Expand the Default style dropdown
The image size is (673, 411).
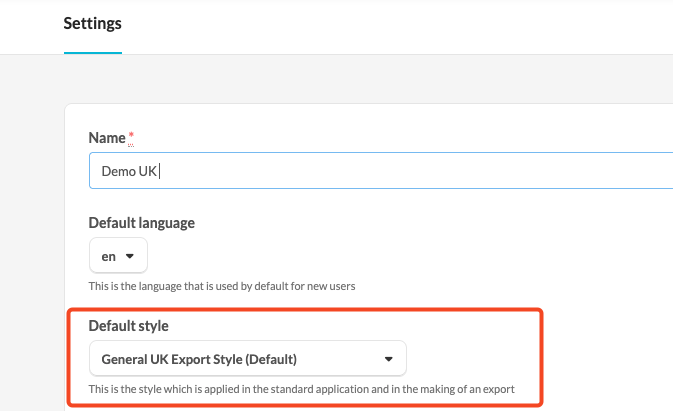pos(247,358)
